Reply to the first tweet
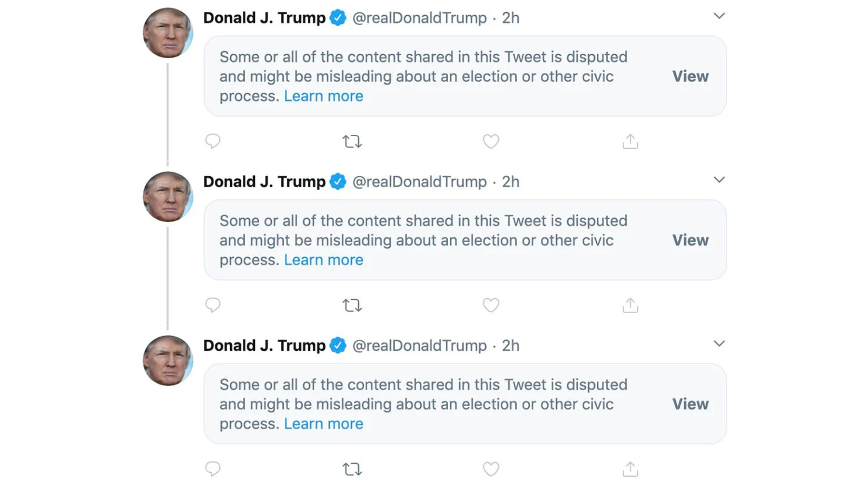Screen dimensions: 868x488 (x=212, y=141)
